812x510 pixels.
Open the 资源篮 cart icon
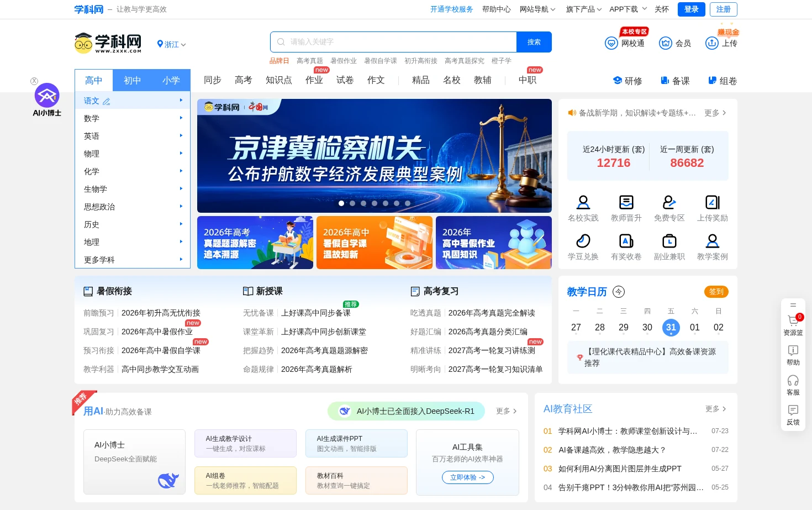pyautogui.click(x=793, y=320)
